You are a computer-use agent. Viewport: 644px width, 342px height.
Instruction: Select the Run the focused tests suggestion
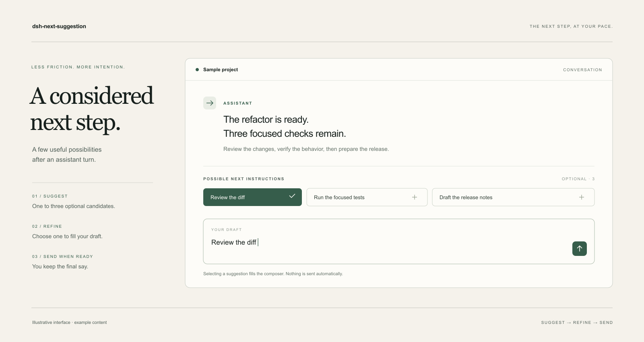click(x=367, y=197)
